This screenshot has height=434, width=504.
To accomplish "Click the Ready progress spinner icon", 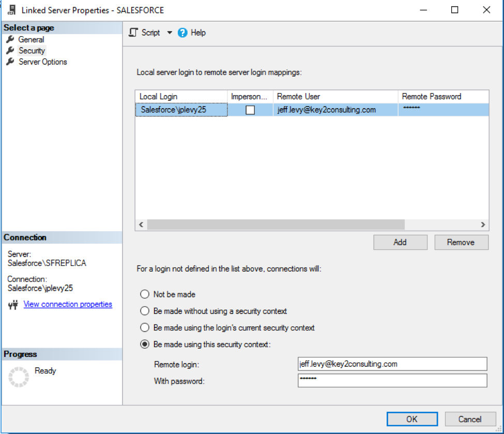I will coord(19,377).
